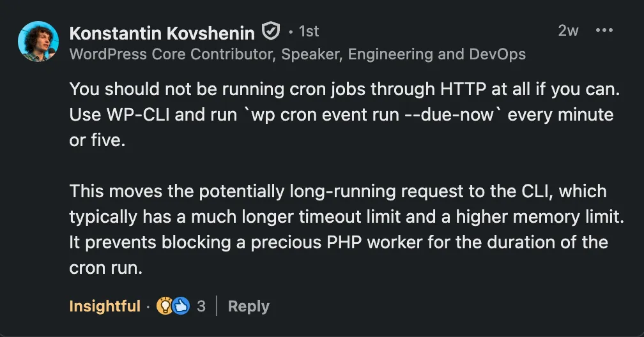View the list of 3 reactions
This screenshot has width=644, height=337.
(201, 306)
